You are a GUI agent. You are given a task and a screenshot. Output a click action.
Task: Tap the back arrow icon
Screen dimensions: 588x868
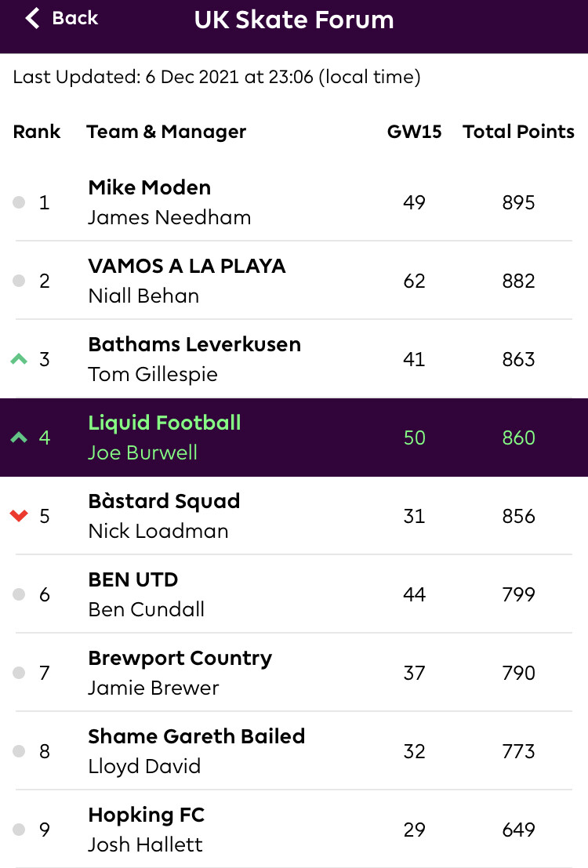pos(32,18)
